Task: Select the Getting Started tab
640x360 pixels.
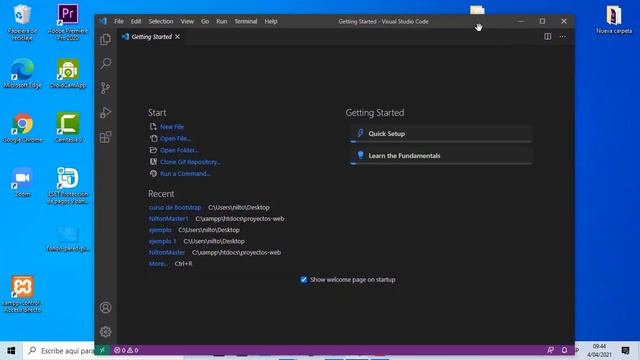Action: (151, 37)
